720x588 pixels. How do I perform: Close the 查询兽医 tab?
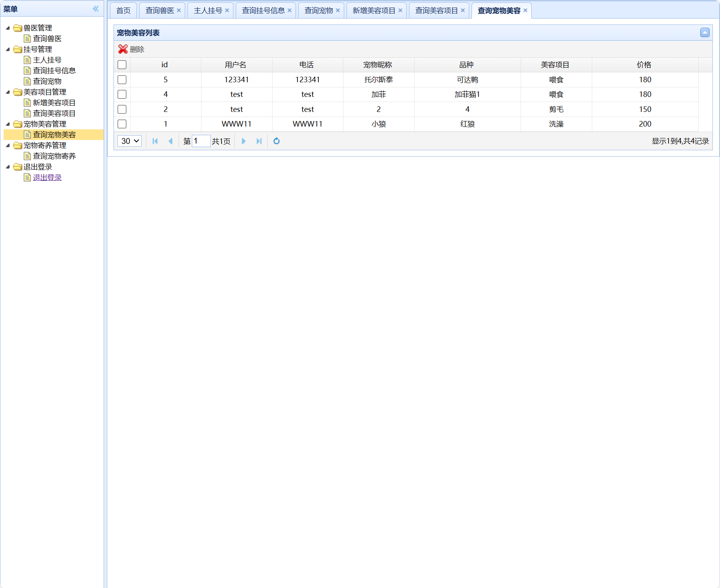(x=179, y=11)
